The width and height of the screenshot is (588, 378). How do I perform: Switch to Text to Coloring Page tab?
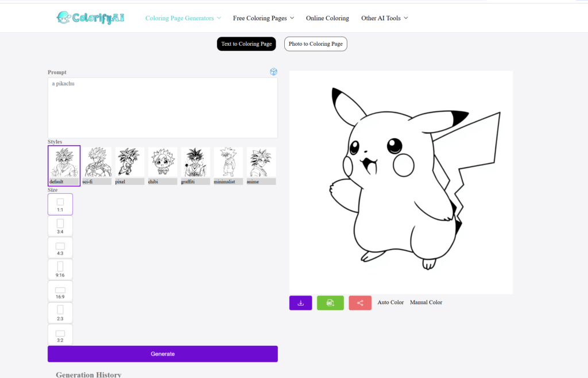tap(246, 44)
